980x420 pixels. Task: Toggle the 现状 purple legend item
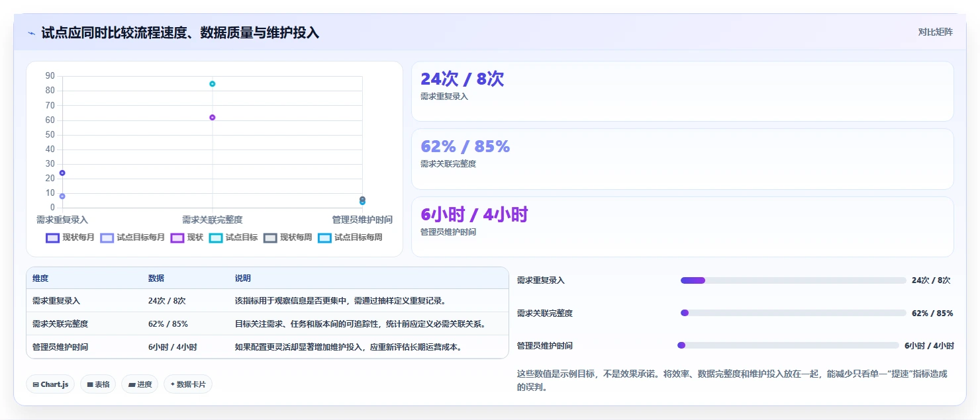[x=187, y=237]
